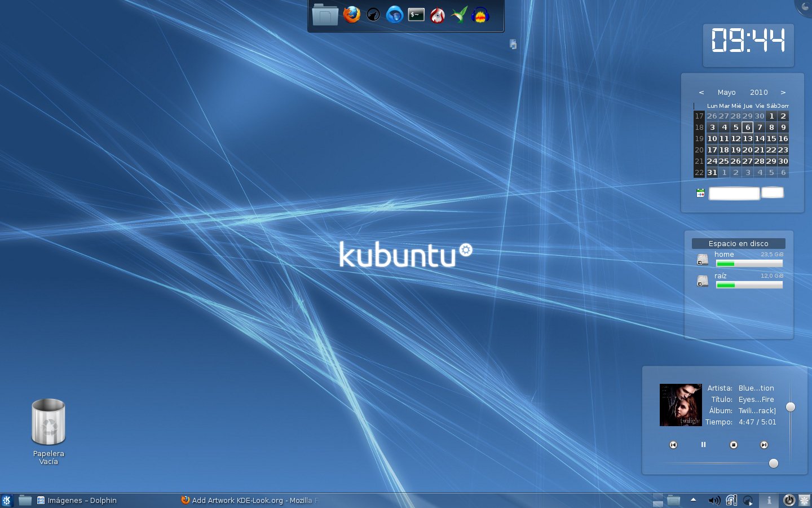The width and height of the screenshot is (812, 508).
Task: Click the Espacio en disco header
Action: [739, 243]
